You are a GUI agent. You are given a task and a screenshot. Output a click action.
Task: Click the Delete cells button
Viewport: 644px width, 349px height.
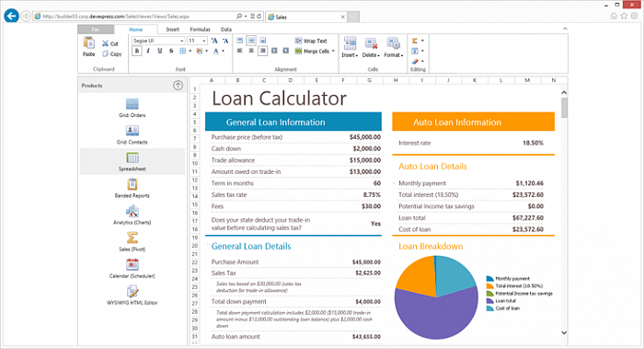coord(371,48)
